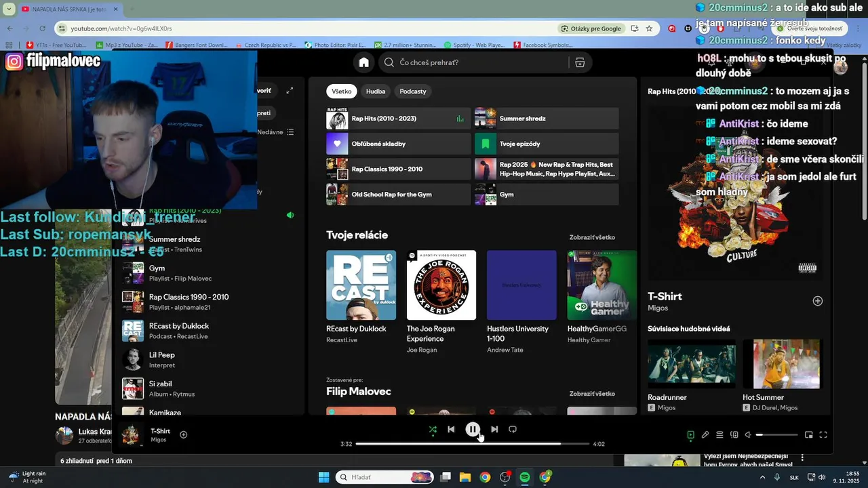Open Spotify from the taskbar
Screen dimensions: 868x488
tap(525, 477)
